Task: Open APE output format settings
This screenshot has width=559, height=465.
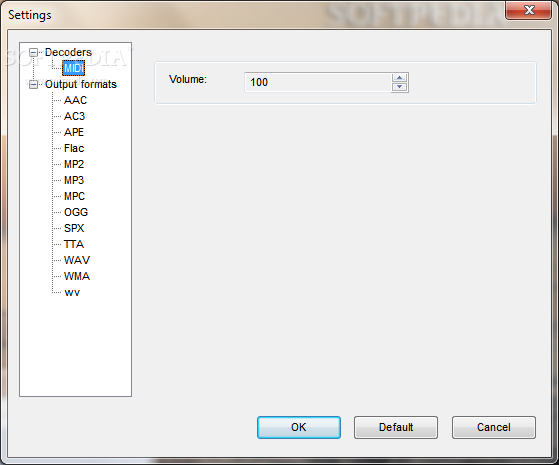Action: point(74,132)
